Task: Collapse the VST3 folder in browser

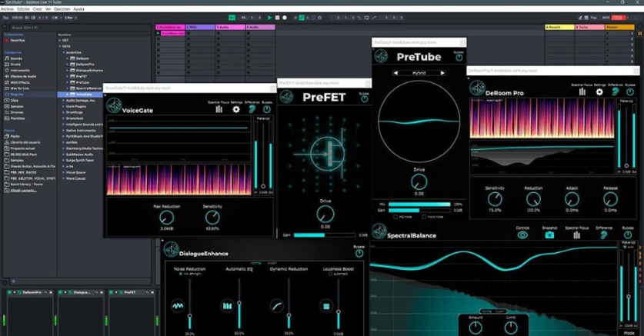Action: (x=60, y=46)
